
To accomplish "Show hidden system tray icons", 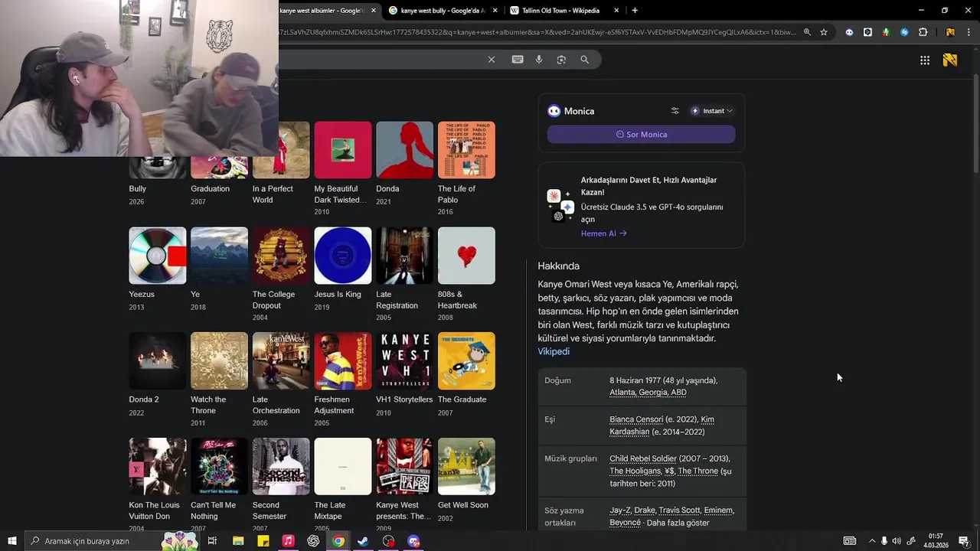I will tap(871, 541).
